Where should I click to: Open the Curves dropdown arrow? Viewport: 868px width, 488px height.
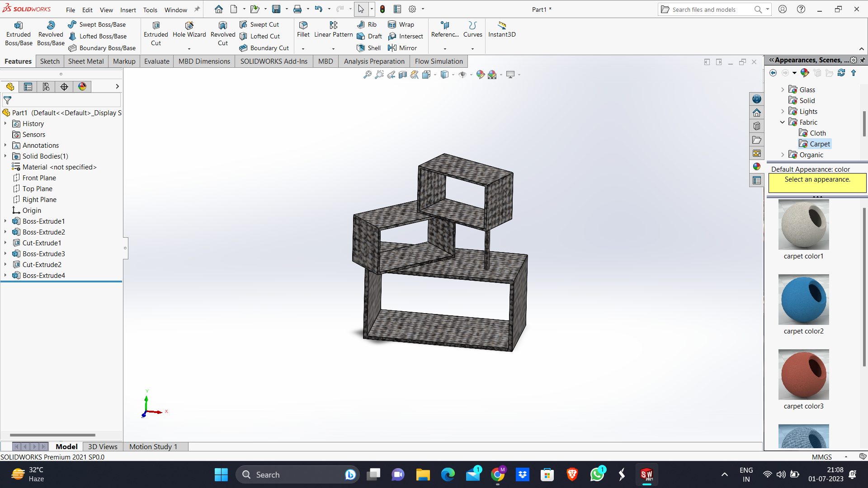(x=472, y=49)
